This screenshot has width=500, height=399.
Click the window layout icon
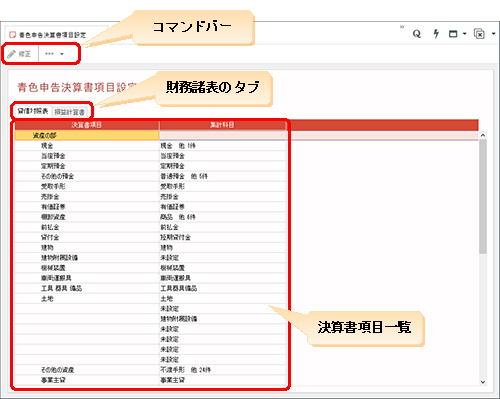tap(453, 34)
